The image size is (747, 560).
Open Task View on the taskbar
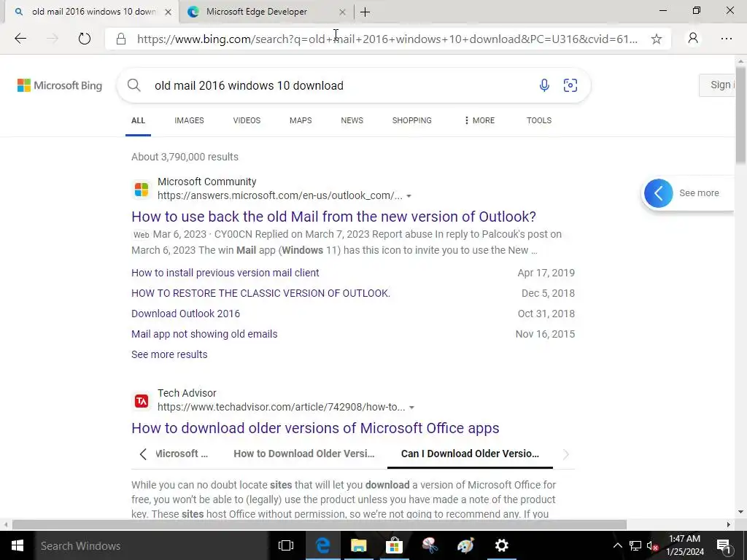click(286, 545)
